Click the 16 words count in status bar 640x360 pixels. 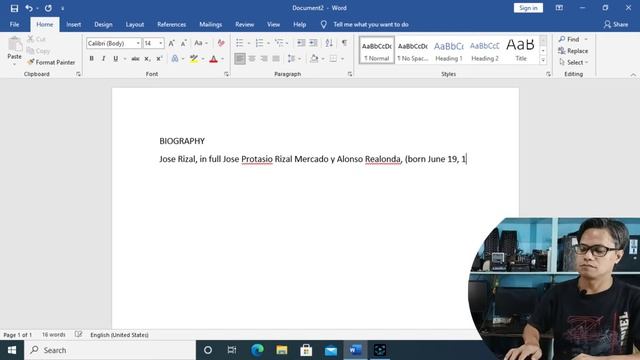coord(54,335)
